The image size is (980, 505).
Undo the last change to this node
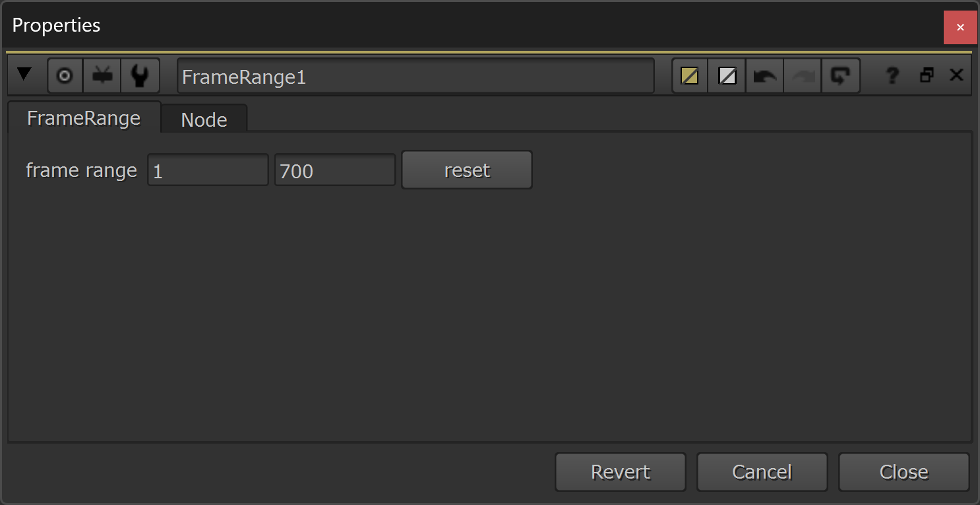764,76
